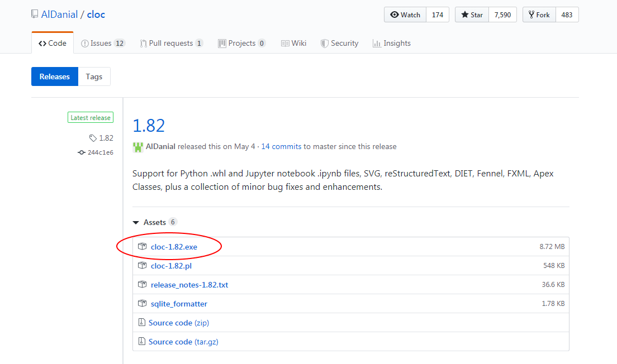
Task: Open the release_notes-1.82.txt link
Action: [x=189, y=285]
